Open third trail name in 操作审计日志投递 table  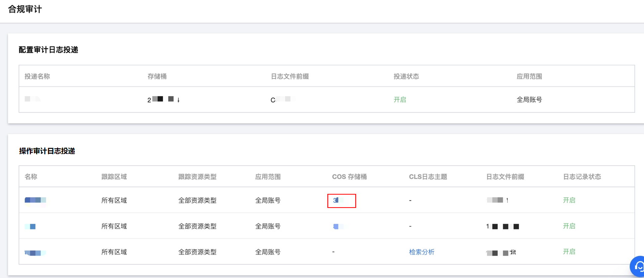35,253
